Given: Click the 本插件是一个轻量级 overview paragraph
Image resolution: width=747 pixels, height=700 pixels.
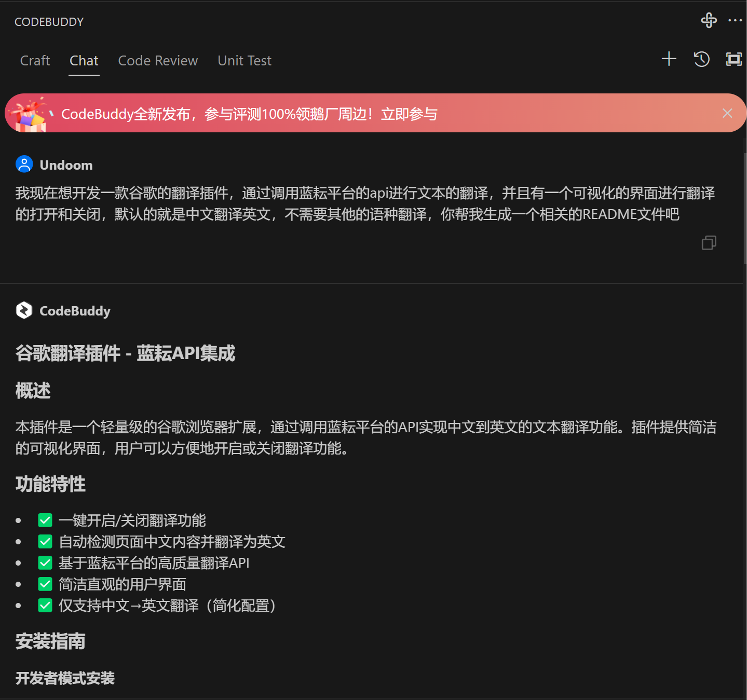Looking at the screenshot, I should pos(366,437).
